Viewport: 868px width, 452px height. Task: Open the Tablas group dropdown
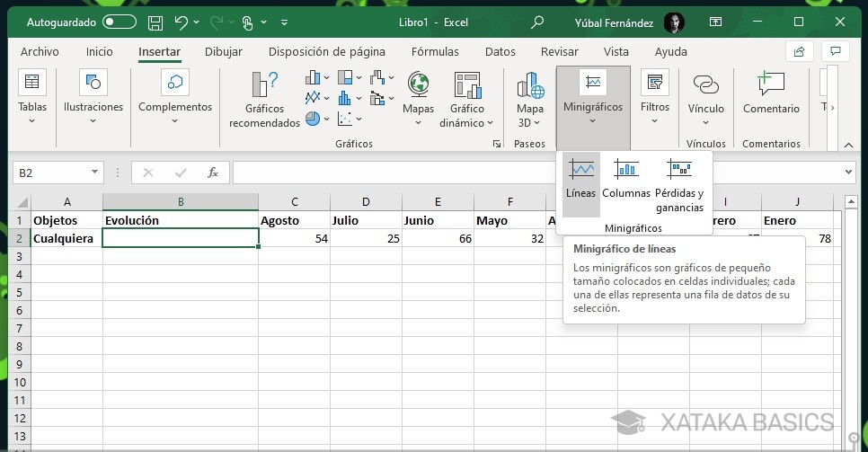pos(32,97)
